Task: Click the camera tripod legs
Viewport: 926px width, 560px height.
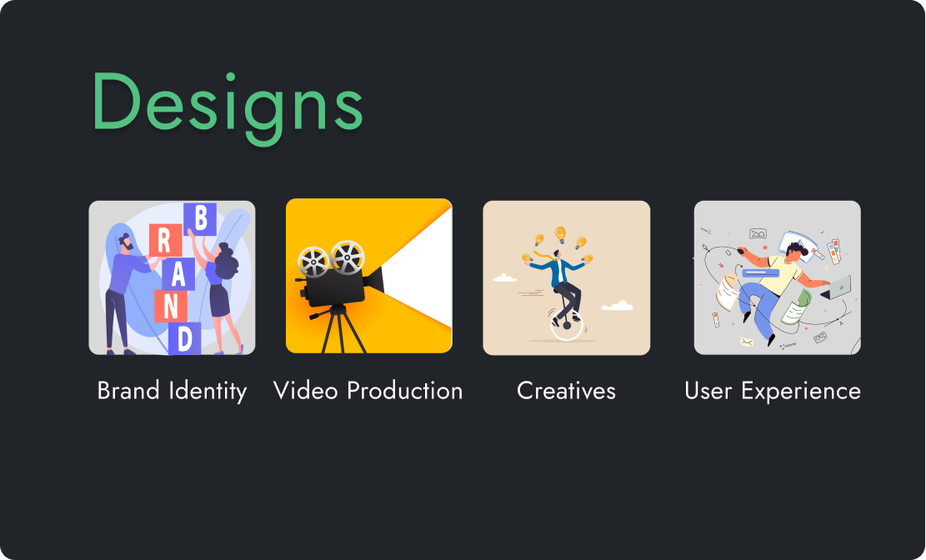Action: tap(339, 330)
